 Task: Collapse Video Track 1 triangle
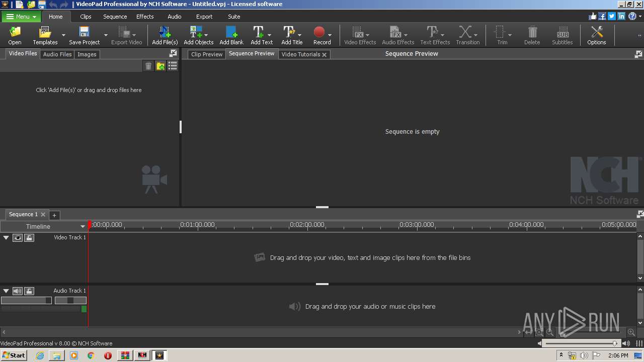[x=6, y=237]
